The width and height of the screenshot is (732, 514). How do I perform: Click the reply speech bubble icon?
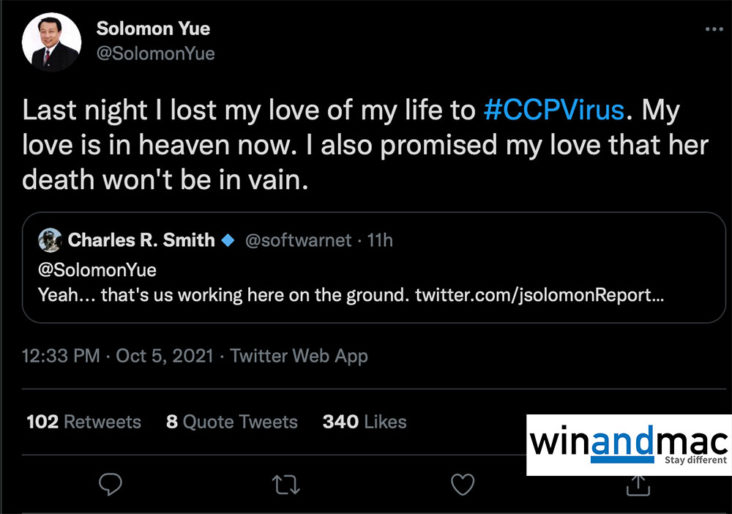pyautogui.click(x=111, y=484)
